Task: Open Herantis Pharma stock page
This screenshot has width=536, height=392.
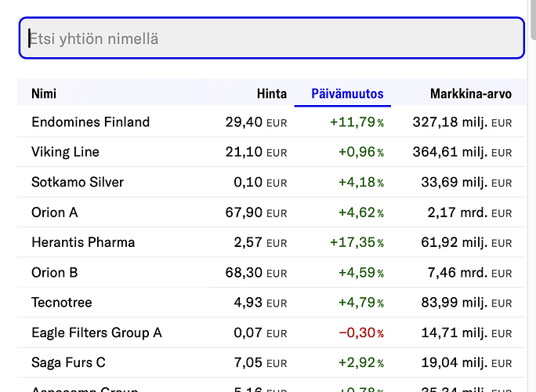Action: click(83, 242)
